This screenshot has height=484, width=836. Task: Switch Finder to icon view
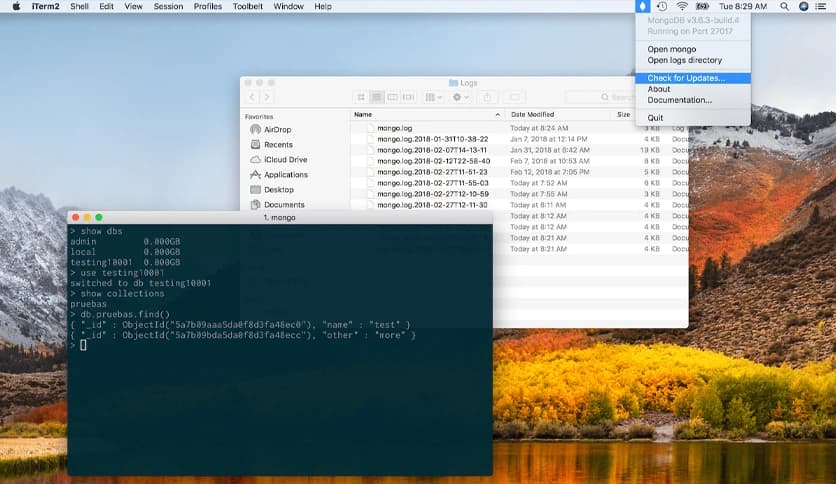[x=361, y=97]
